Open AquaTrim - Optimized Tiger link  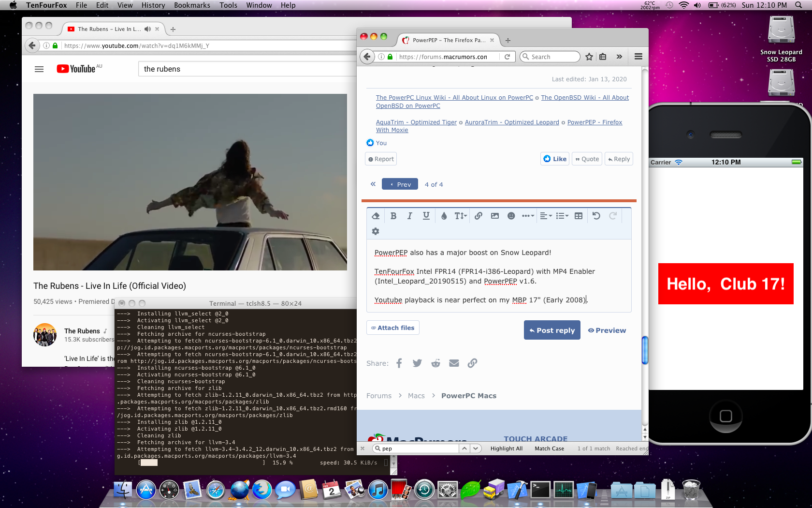click(416, 122)
